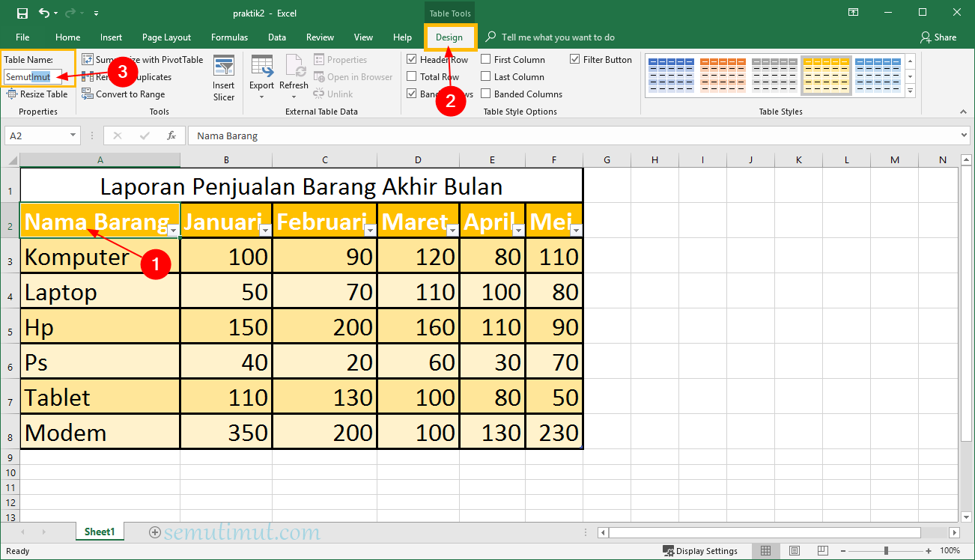Screen dimensions: 975x560
Task: Open the Maret column filter dropdown
Action: click(452, 231)
